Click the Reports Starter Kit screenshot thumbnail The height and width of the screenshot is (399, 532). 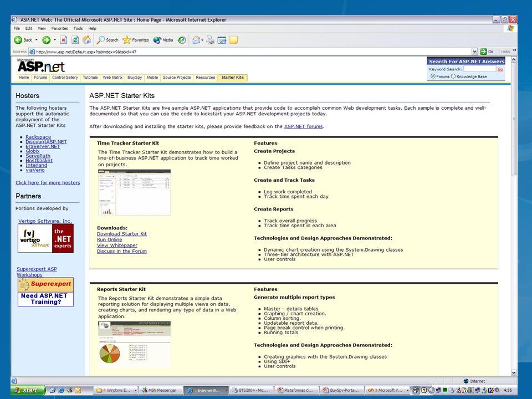[x=134, y=344]
